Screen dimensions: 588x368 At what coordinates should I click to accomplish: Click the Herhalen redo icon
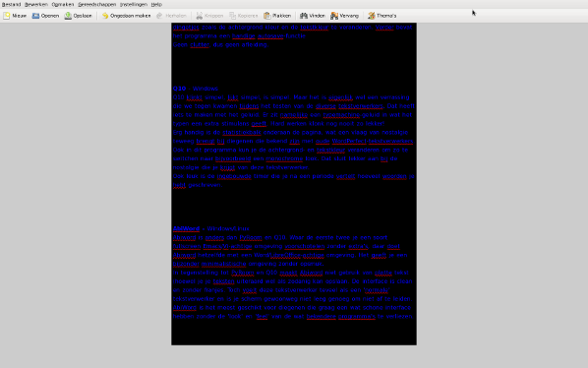[159, 16]
